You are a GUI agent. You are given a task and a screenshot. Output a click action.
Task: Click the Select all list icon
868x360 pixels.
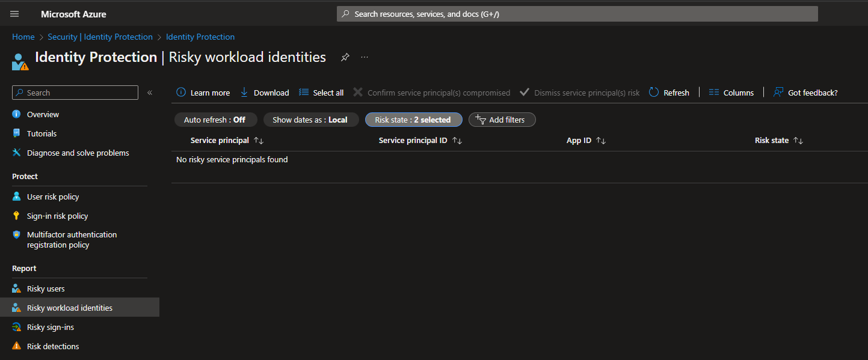click(304, 93)
